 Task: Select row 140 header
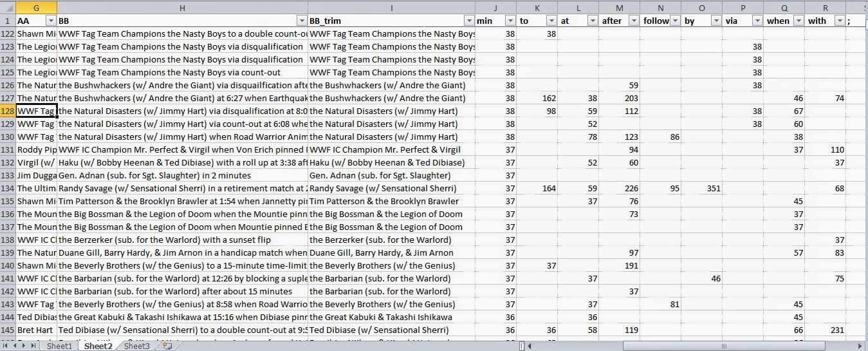tap(8, 265)
